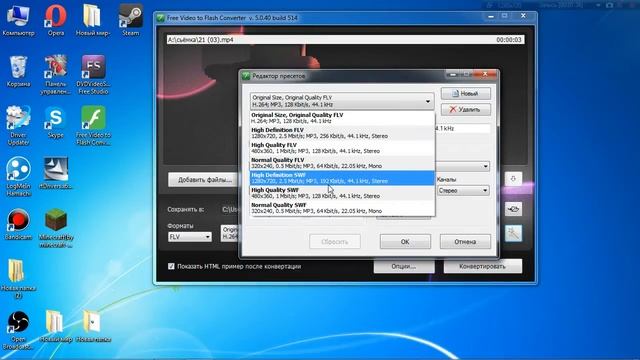The image size is (640, 360).
Task: Open the dropdown arrow above Каналы
Action: point(485,166)
